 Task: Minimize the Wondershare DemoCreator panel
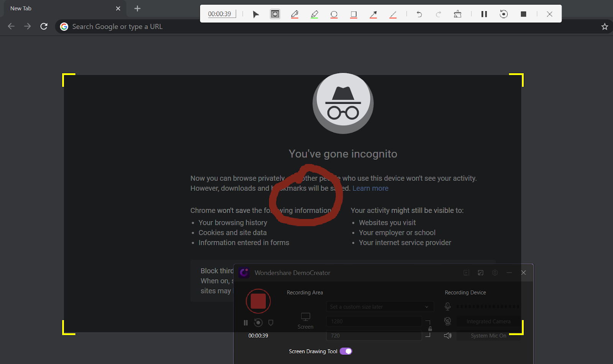point(509,273)
